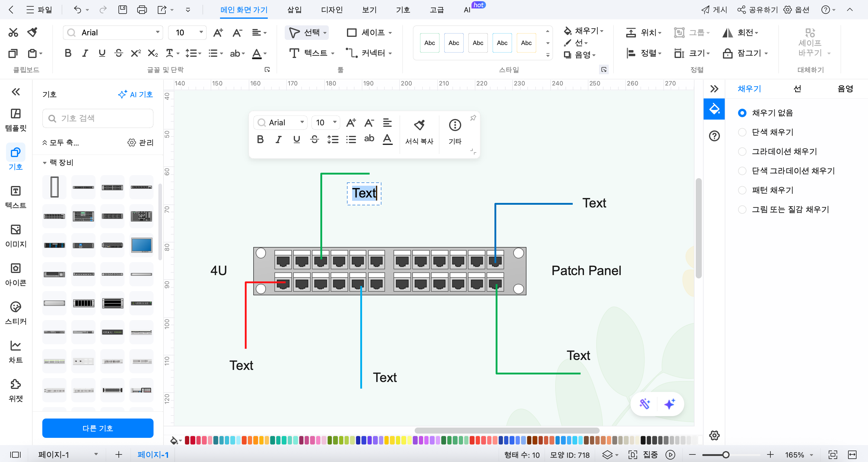Open the 아이콘 sidebar panel
The height and width of the screenshot is (462, 868).
point(15,274)
